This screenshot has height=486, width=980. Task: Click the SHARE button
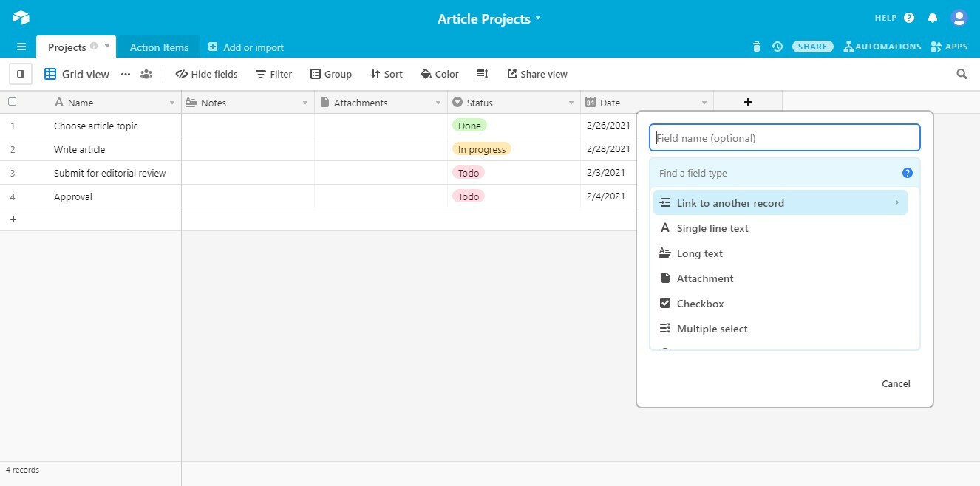point(812,47)
